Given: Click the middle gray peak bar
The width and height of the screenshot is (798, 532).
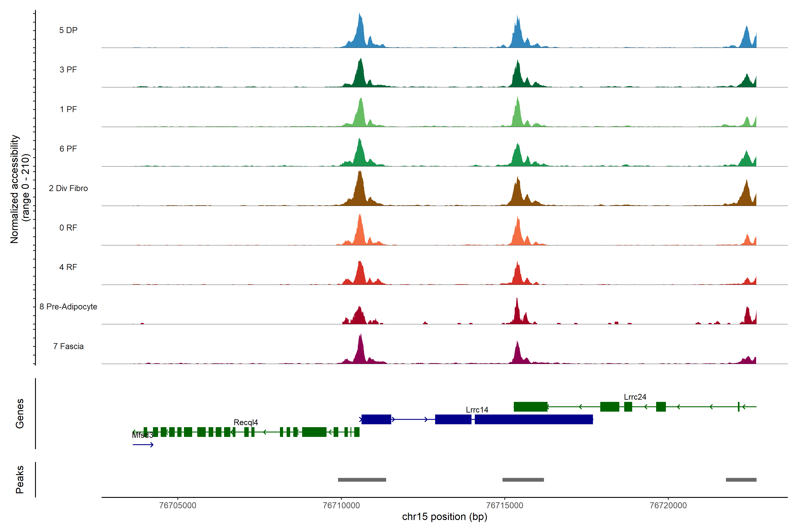Looking at the screenshot, I should click(x=523, y=480).
